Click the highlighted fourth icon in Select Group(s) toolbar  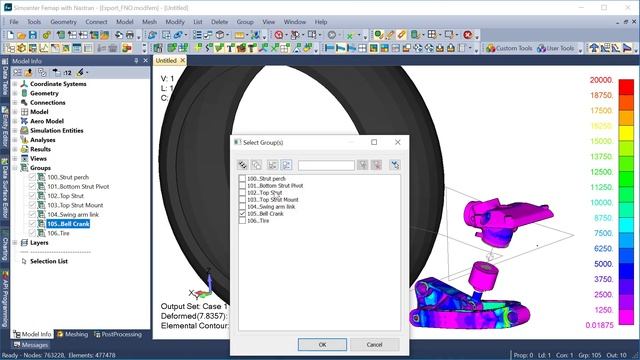click(x=286, y=165)
